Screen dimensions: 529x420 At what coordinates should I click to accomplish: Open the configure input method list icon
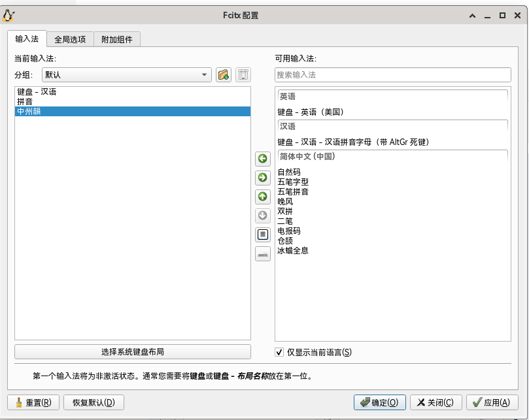coord(262,234)
